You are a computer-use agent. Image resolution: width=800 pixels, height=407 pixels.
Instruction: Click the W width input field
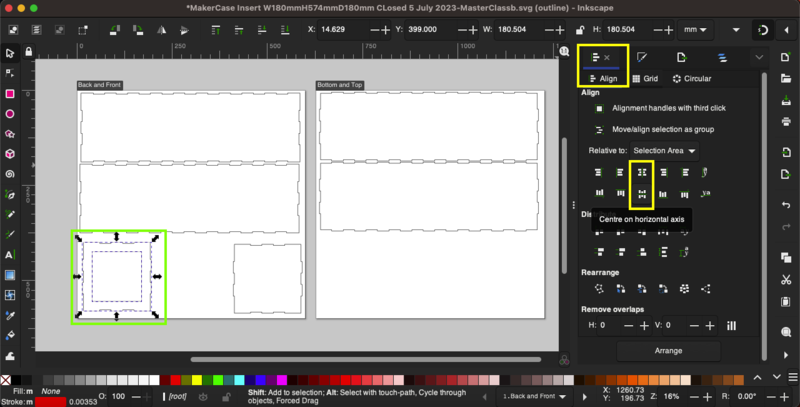coord(518,30)
